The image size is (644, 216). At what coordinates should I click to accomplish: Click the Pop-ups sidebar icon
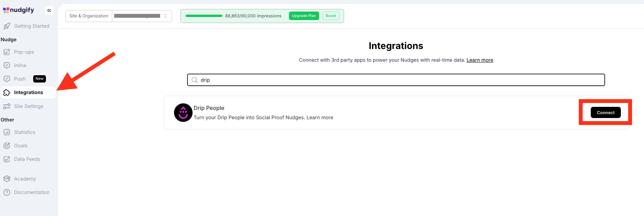click(x=7, y=52)
